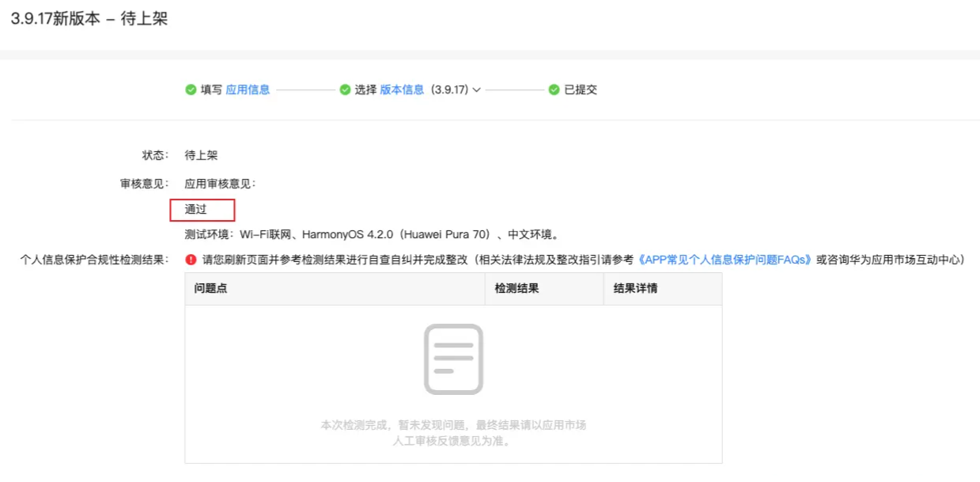The width and height of the screenshot is (980, 482).
Task: Expand the version (3.9.17) dropdown chevron
Action: (476, 90)
